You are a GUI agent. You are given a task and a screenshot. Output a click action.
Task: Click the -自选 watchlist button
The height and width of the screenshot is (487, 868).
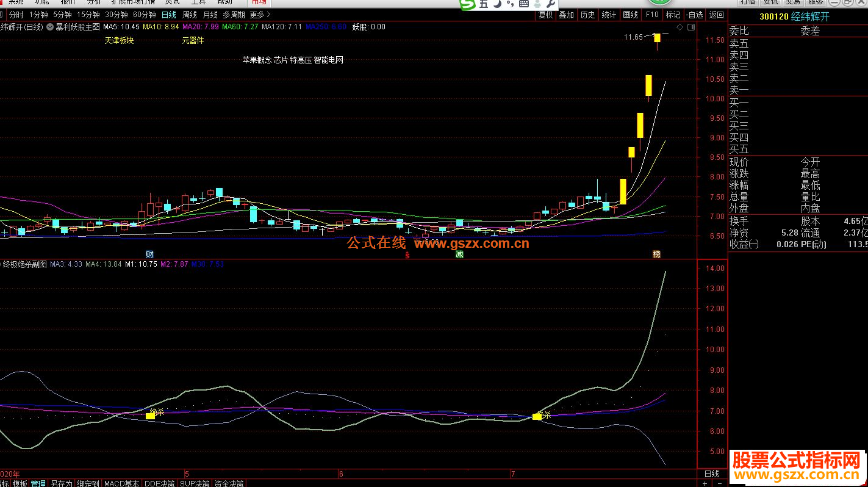(694, 15)
